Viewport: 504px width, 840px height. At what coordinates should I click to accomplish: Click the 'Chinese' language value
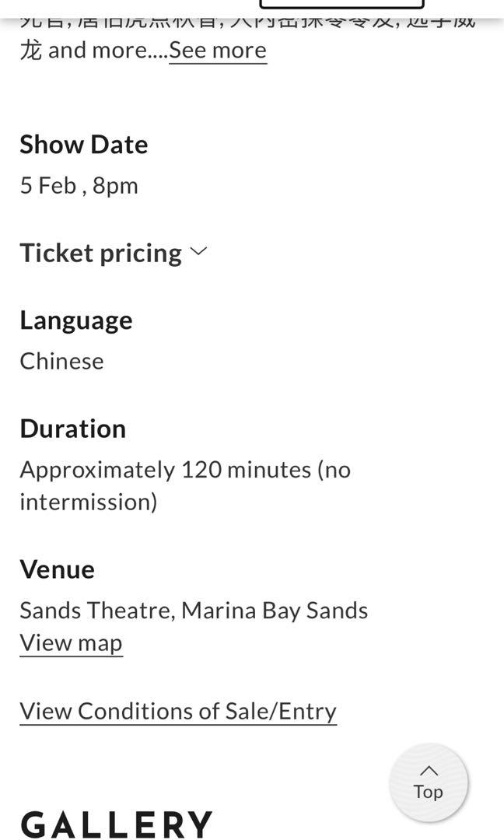(x=61, y=361)
